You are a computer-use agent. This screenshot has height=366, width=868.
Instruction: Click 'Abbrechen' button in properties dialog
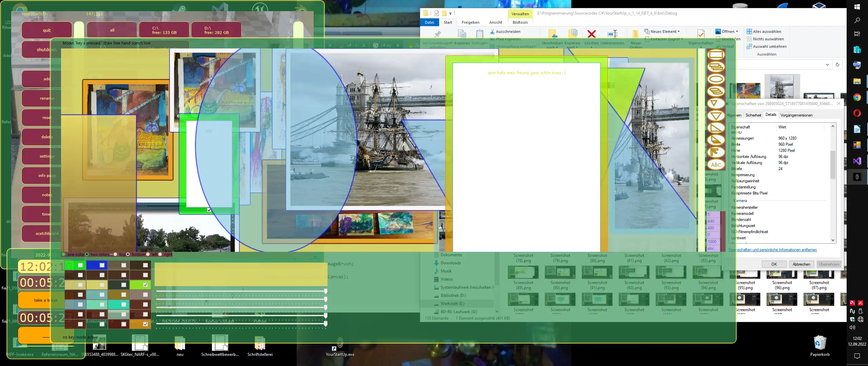point(801,264)
